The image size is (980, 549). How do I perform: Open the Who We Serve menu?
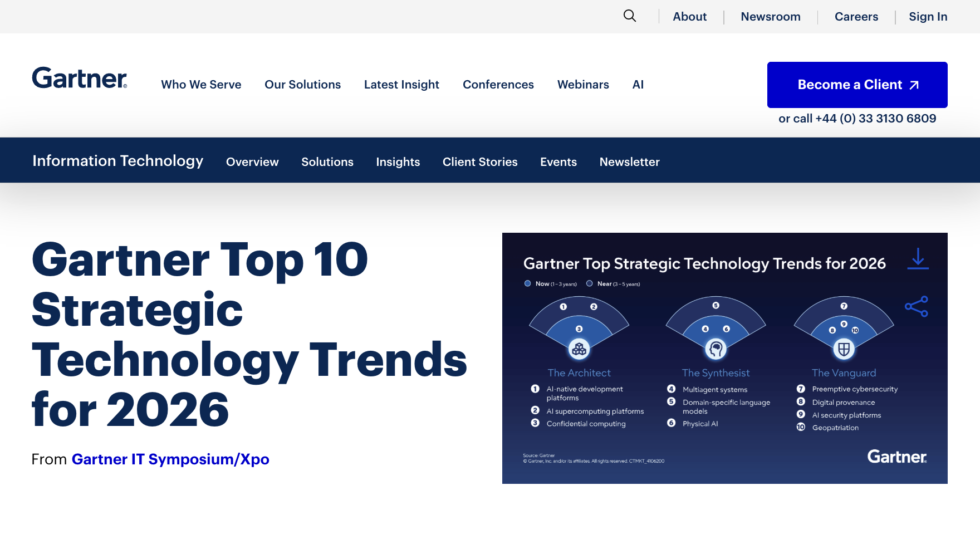coord(201,85)
